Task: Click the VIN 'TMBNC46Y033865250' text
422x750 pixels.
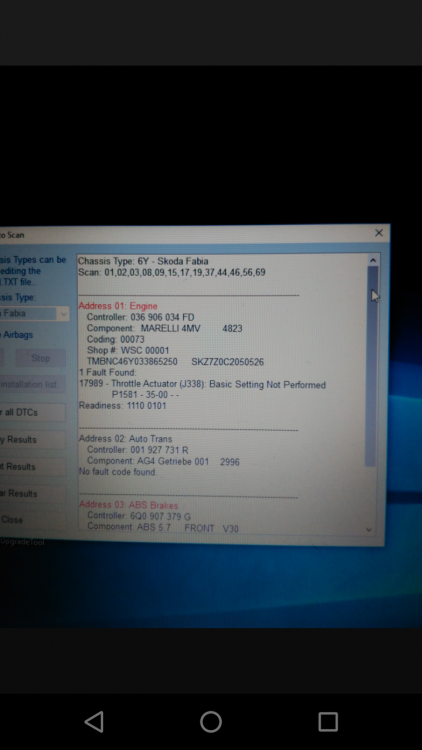Action: click(x=132, y=362)
